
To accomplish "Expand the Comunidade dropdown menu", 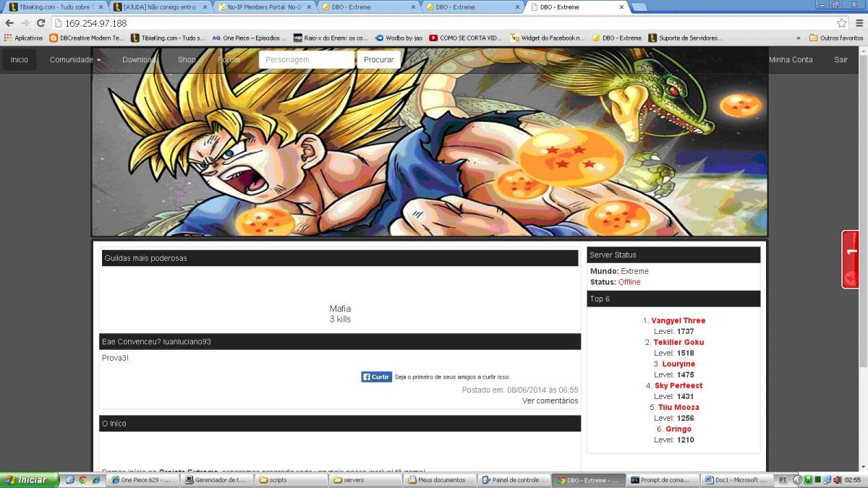I will coord(75,59).
